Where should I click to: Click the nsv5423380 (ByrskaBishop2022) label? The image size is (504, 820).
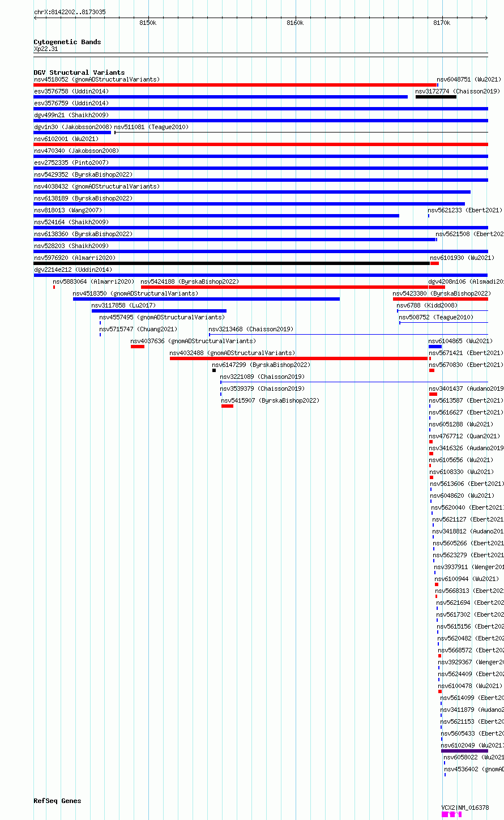pyautogui.click(x=442, y=293)
